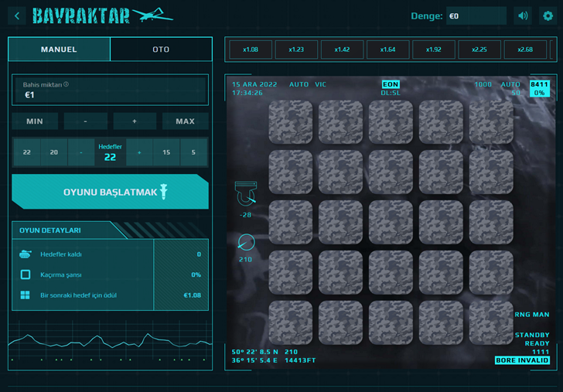Click the top-left camouflage tile
563x392 pixels.
tap(291, 122)
